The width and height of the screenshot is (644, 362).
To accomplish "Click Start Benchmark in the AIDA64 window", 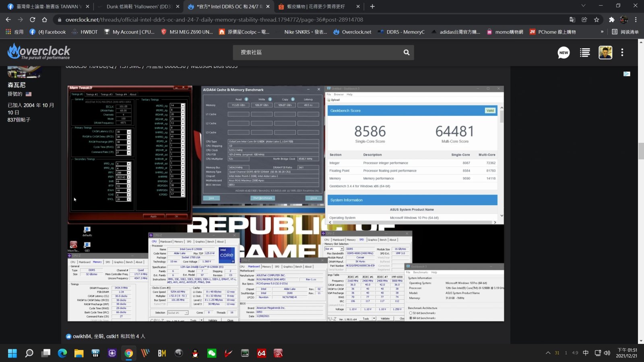I will click(x=262, y=198).
